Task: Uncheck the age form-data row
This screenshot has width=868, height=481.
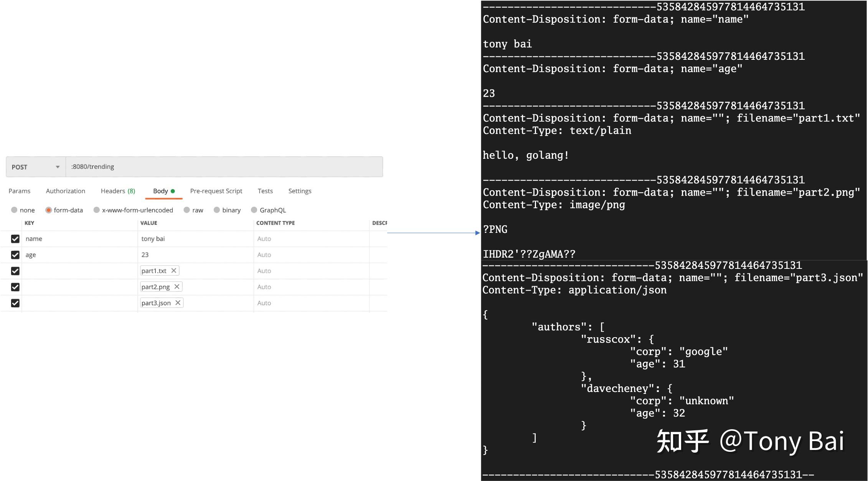Action: click(x=15, y=255)
